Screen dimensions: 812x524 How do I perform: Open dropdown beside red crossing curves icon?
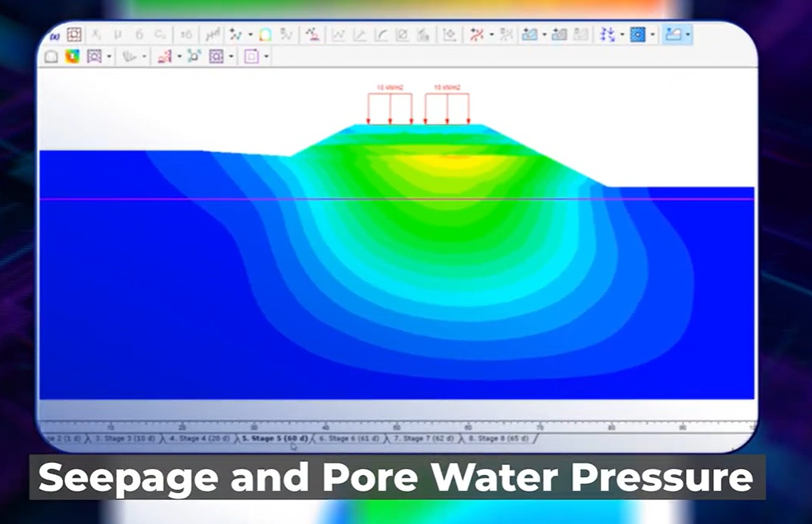point(491,35)
